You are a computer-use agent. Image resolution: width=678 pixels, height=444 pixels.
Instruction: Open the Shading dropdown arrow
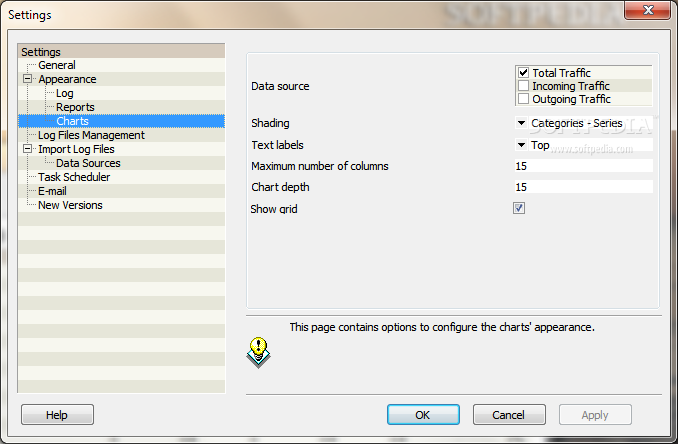pos(521,123)
